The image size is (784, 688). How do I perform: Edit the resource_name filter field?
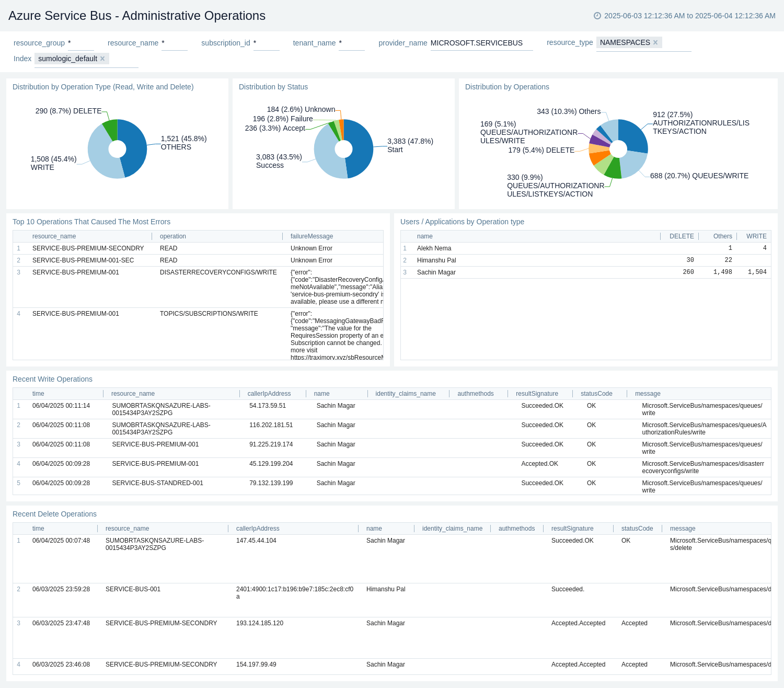tap(174, 43)
